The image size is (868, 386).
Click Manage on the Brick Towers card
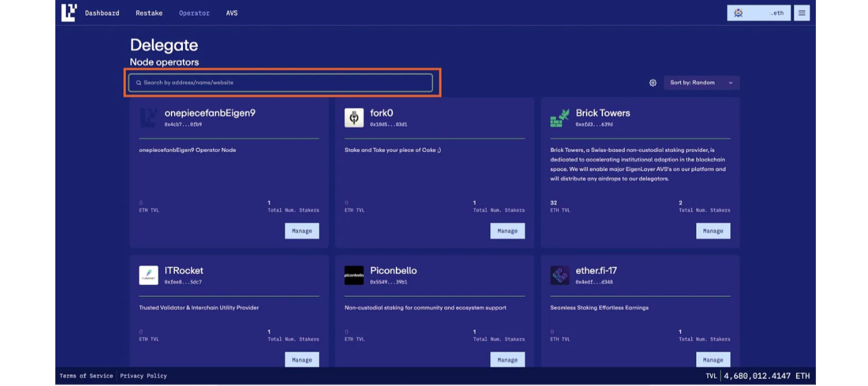tap(713, 231)
